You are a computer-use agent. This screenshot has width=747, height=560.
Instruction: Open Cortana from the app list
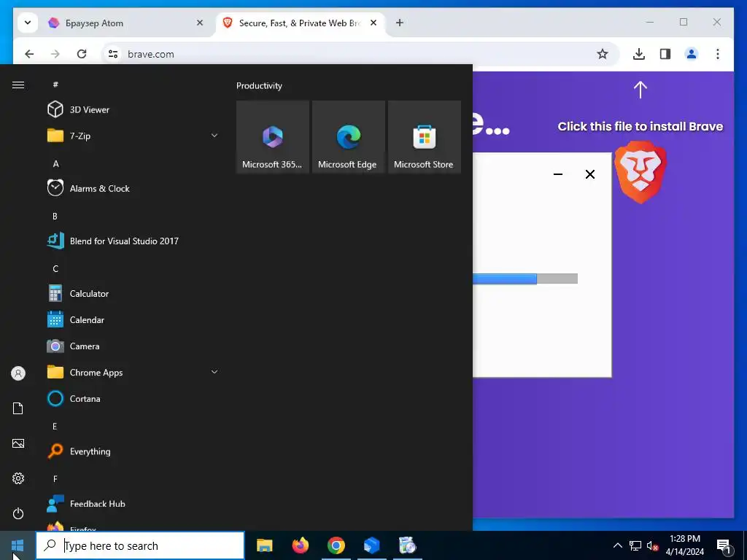click(133, 398)
